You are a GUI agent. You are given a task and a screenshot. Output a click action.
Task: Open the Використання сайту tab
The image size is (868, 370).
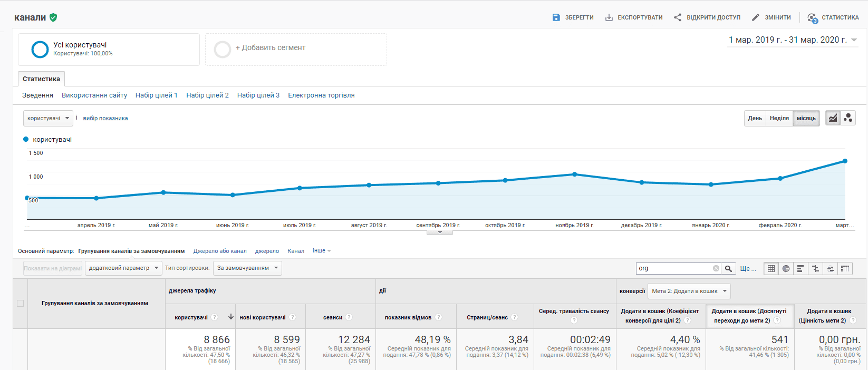point(94,95)
